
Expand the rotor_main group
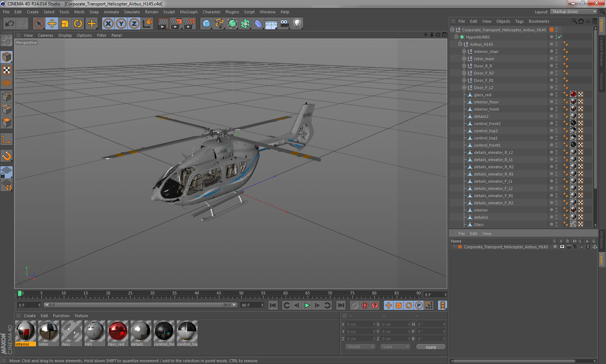tap(464, 59)
